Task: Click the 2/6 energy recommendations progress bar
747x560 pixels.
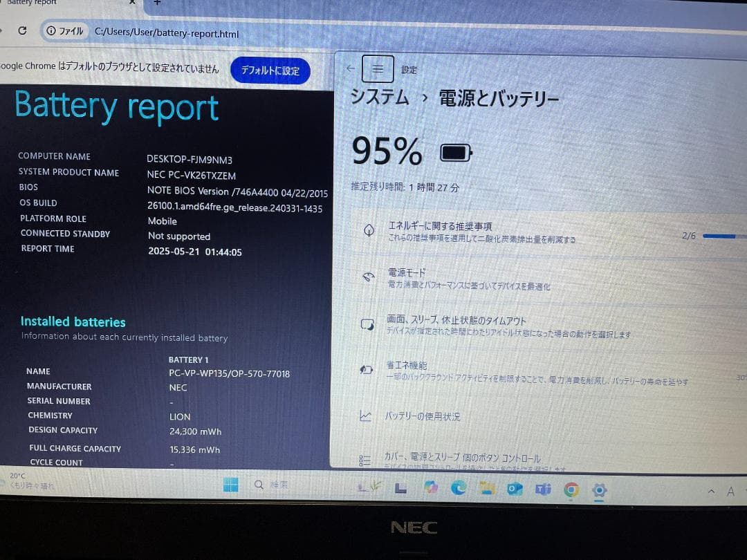Action: [724, 236]
